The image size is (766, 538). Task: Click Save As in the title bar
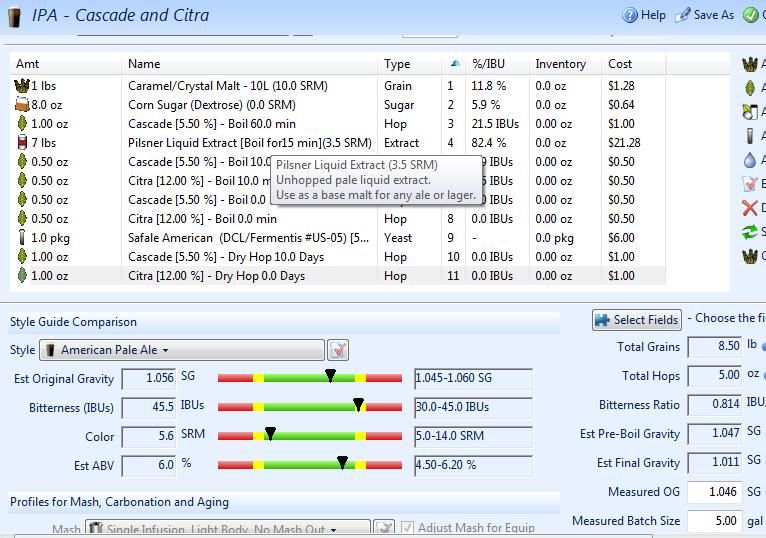pos(705,15)
